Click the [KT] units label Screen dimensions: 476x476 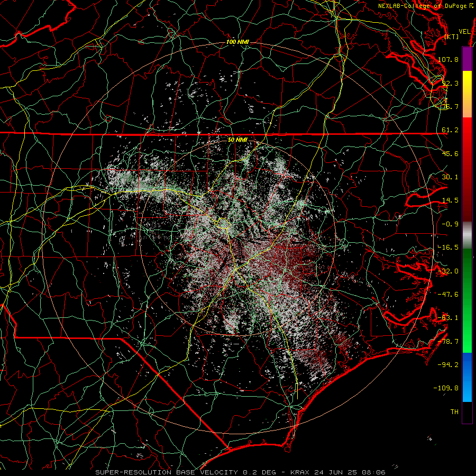452,36
